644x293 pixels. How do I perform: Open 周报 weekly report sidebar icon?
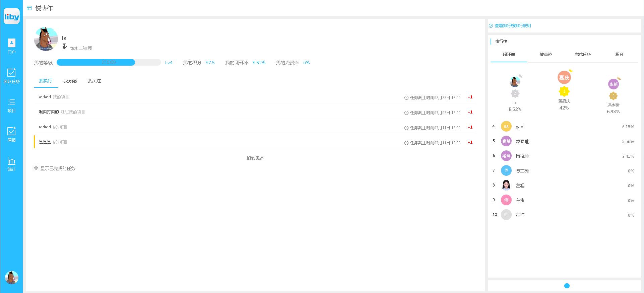pyautogui.click(x=11, y=134)
